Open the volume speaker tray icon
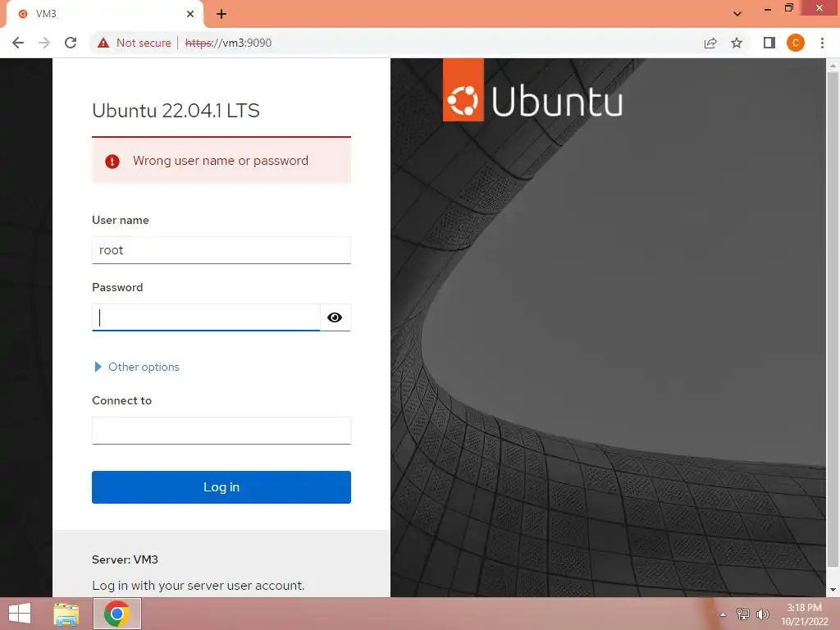840x630 pixels. click(762, 614)
